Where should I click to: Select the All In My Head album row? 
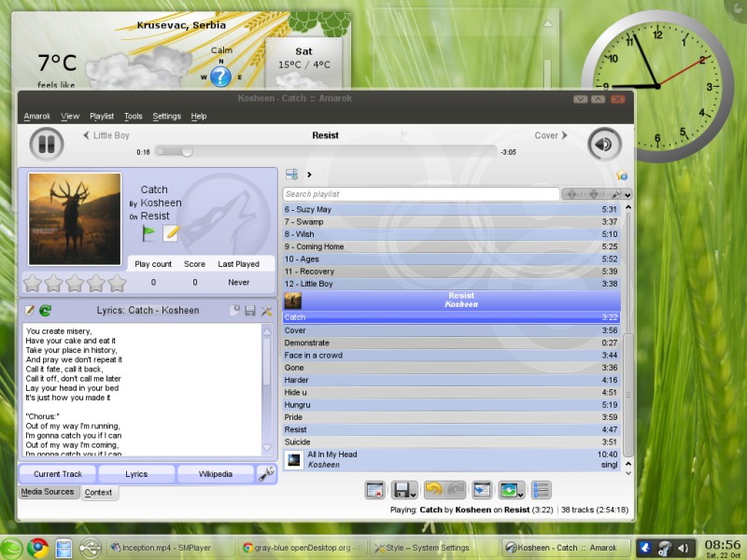tap(452, 459)
